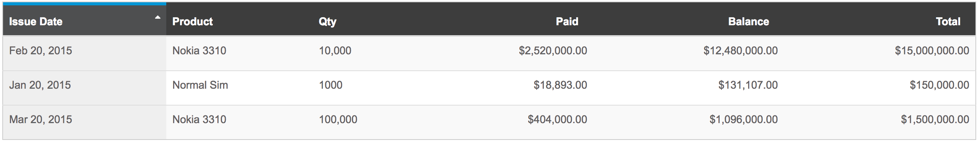The image size is (980, 143).
Task: Click the $15,000,000.00 total value
Action: (932, 50)
